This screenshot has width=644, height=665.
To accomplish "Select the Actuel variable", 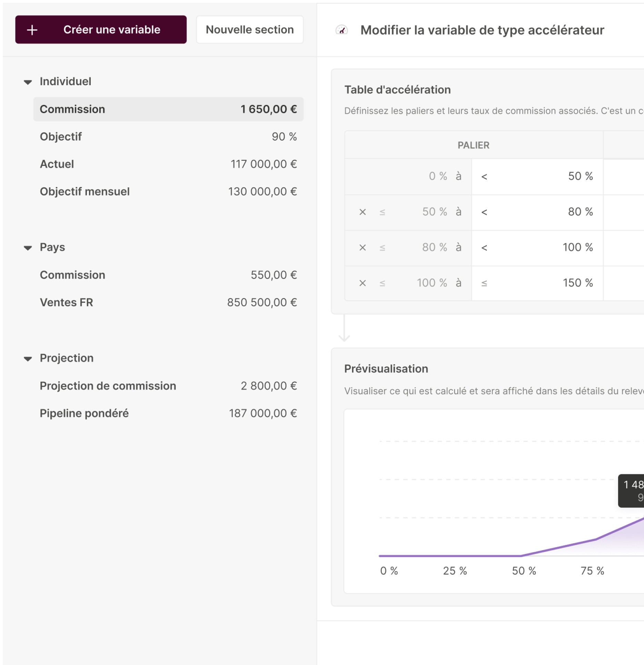I will [x=168, y=164].
